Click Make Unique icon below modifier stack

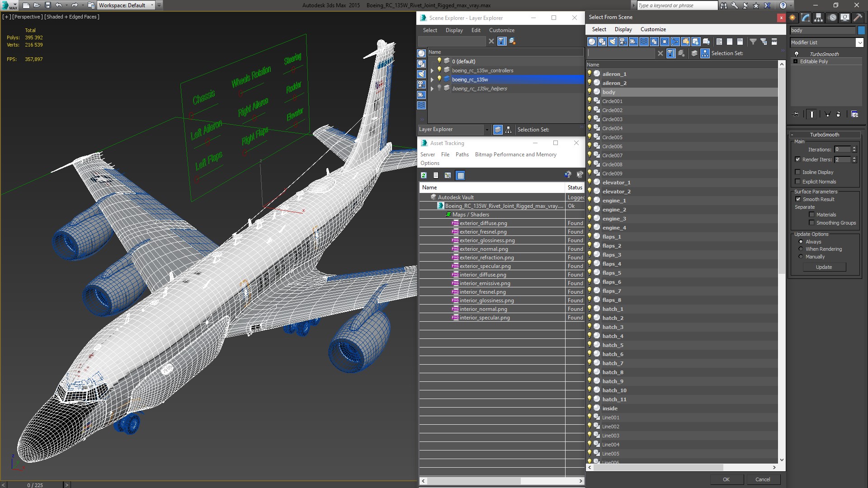827,114
